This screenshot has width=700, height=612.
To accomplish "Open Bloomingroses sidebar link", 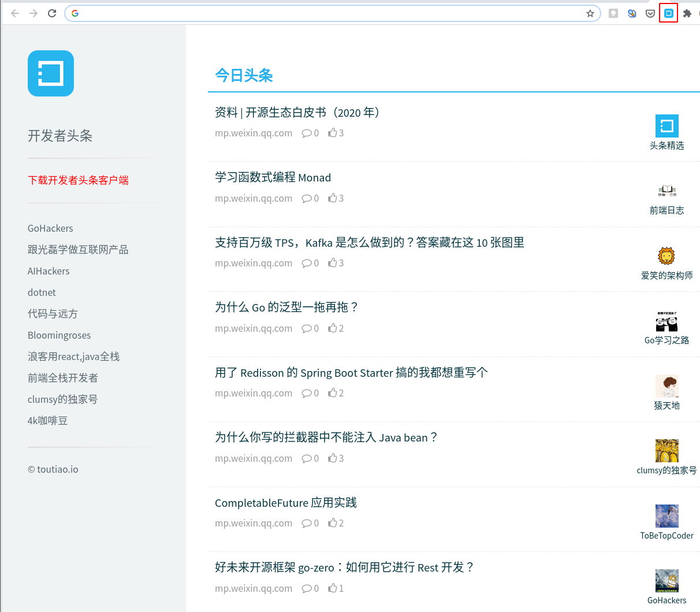I will tap(59, 335).
